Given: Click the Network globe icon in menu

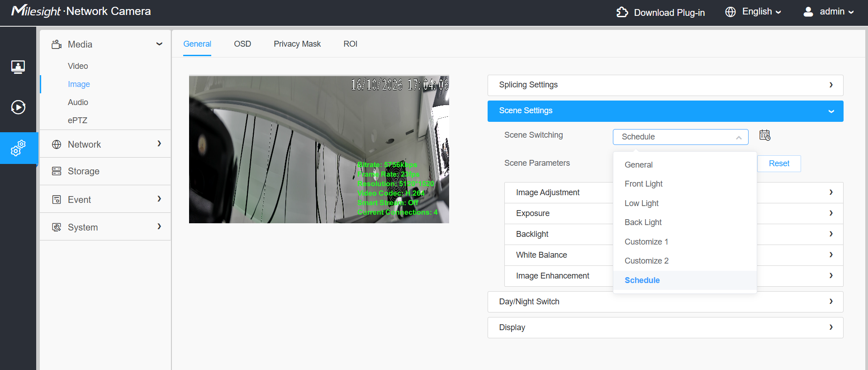Looking at the screenshot, I should pyautogui.click(x=57, y=144).
